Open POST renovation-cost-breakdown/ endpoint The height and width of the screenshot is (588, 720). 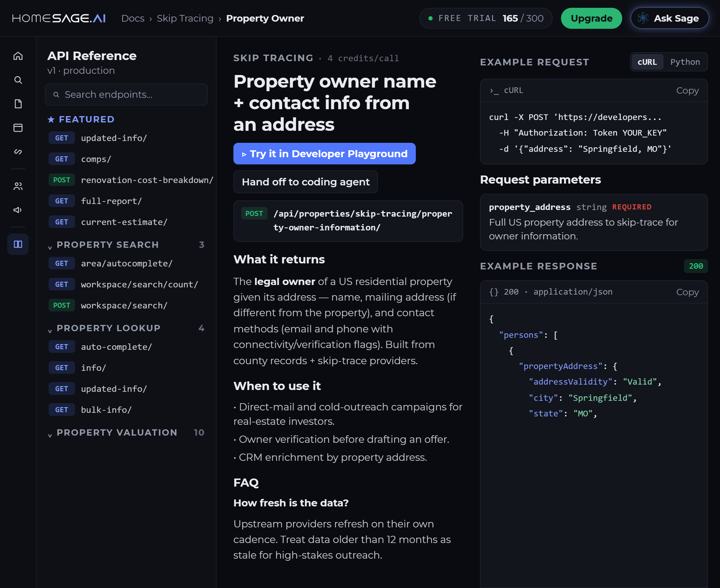(130, 180)
